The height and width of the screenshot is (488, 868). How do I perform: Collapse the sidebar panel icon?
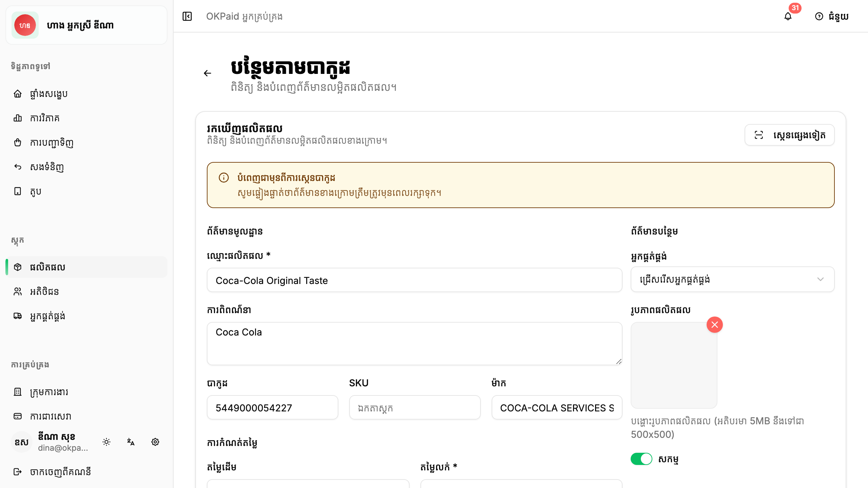(187, 16)
